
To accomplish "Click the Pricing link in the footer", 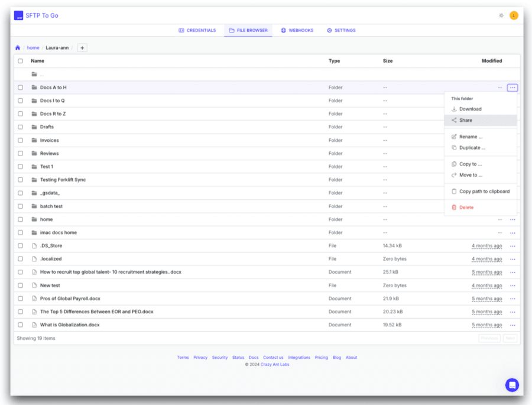I will 321,357.
